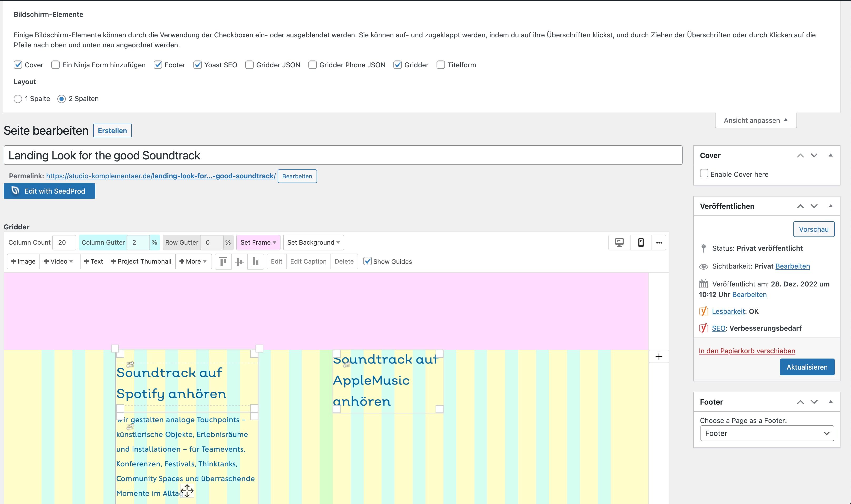Collapse the Ansicht anpassen tab
The image size is (851, 504).
tap(755, 120)
